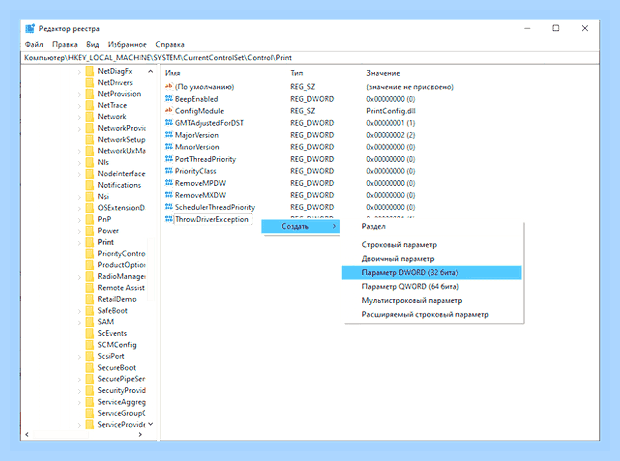Expand the Network tree node
This screenshot has width=620, height=461.
[x=79, y=117]
